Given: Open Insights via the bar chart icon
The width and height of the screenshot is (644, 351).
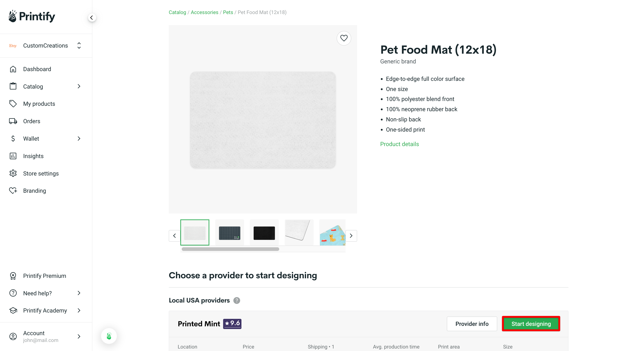Looking at the screenshot, I should tap(13, 156).
